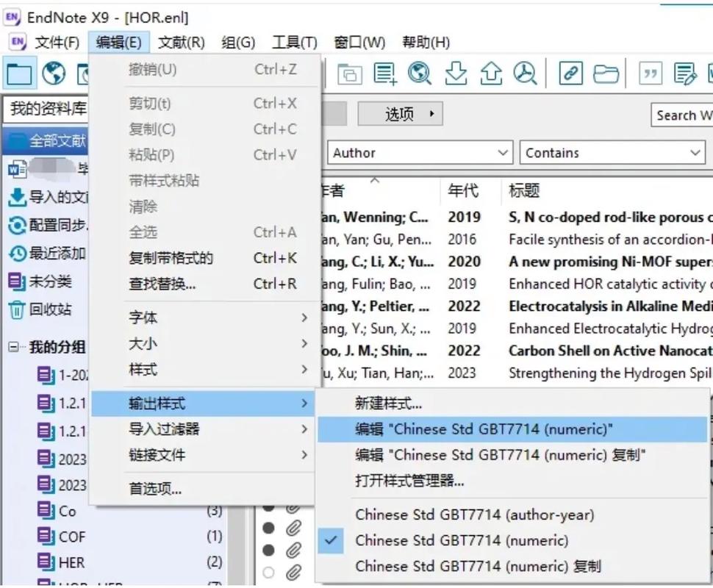The width and height of the screenshot is (713, 588).
Task: Click the format bibliography icon
Action: coord(685,73)
